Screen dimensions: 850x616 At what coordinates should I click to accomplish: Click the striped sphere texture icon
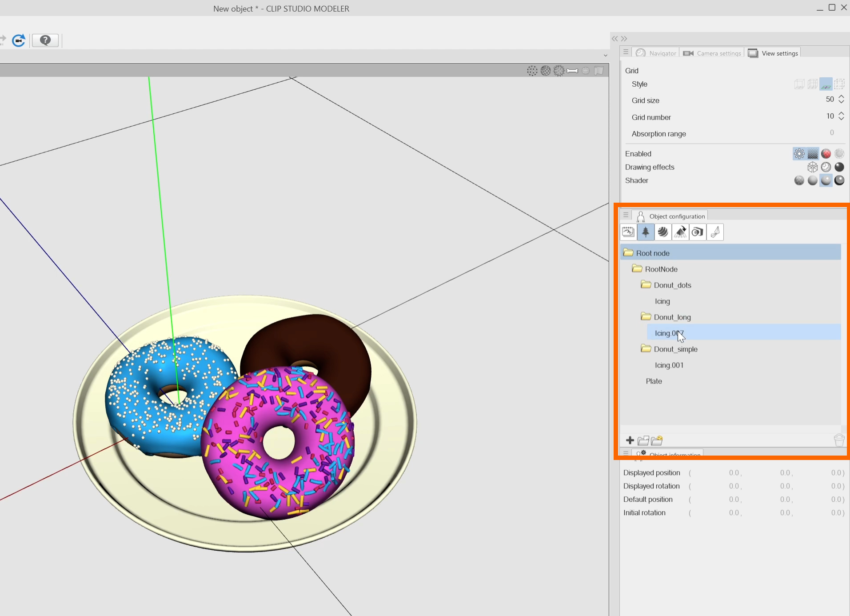[663, 232]
